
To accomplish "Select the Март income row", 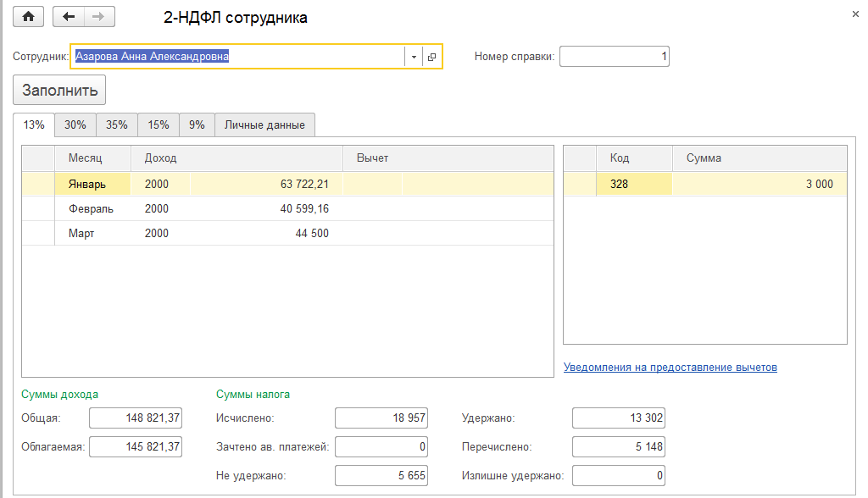I will (x=81, y=233).
